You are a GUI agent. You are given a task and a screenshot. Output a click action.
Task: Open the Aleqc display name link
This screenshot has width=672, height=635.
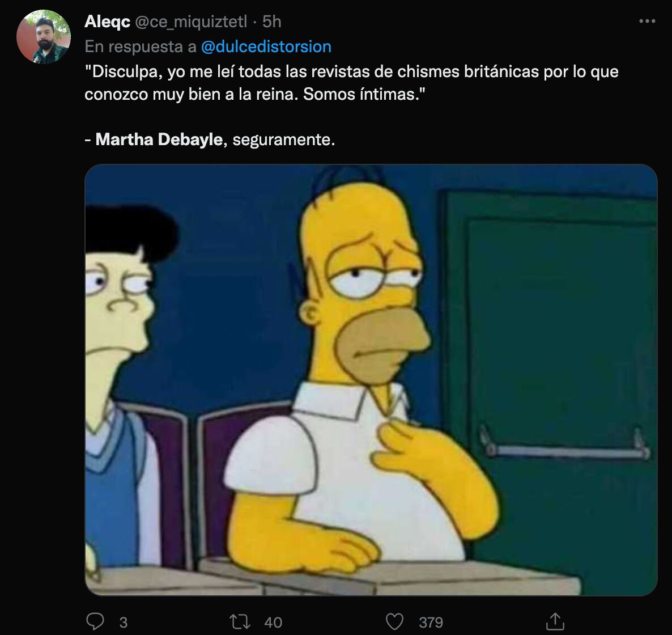pyautogui.click(x=107, y=22)
